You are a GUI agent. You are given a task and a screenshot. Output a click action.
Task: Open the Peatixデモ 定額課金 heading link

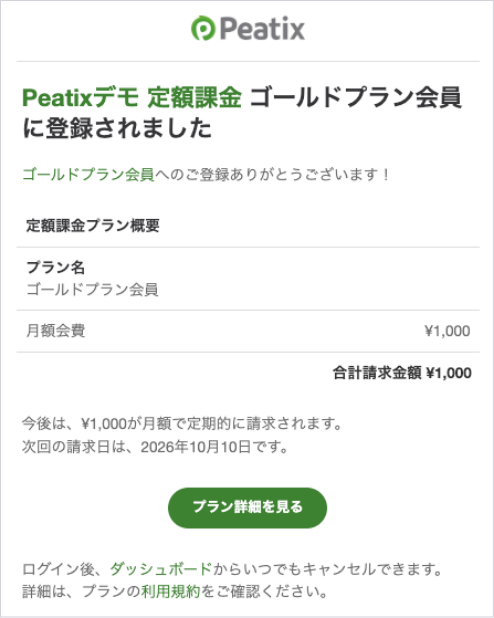[x=132, y=97]
